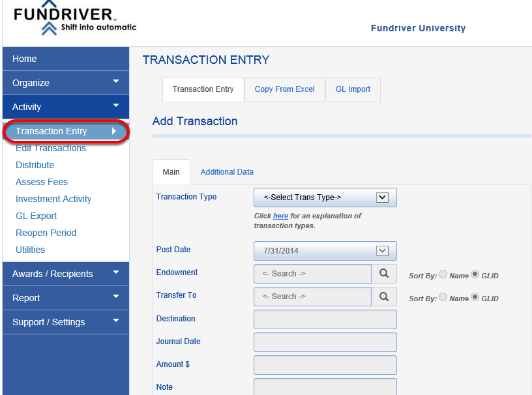Viewport: 532px width, 395px height.
Task: Click the Fundriver University heading
Action: point(418,28)
